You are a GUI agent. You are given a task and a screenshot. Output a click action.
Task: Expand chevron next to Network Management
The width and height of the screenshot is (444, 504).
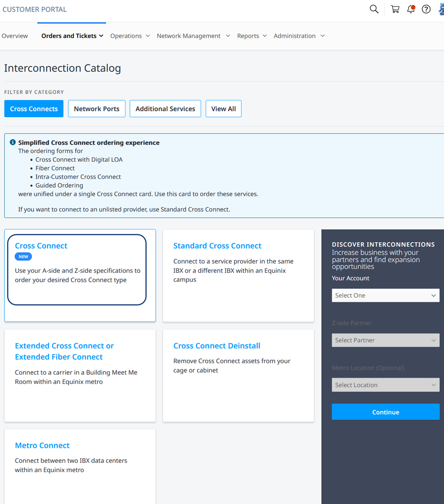click(228, 36)
